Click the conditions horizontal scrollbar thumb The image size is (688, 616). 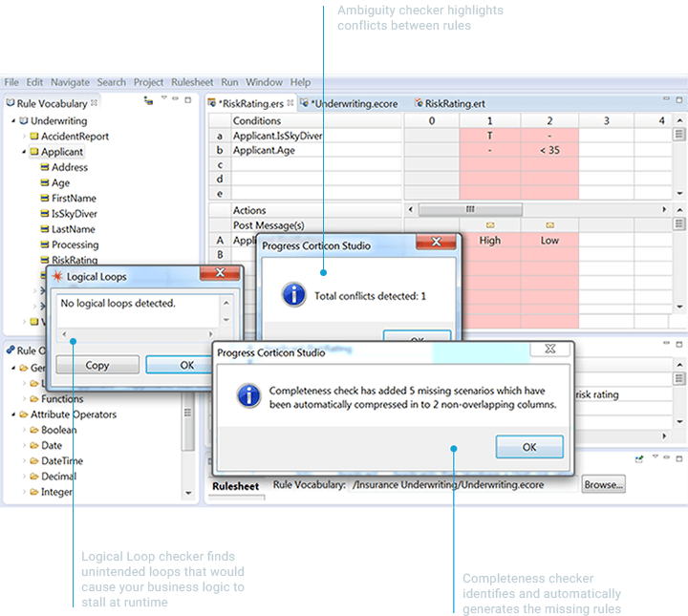click(470, 209)
